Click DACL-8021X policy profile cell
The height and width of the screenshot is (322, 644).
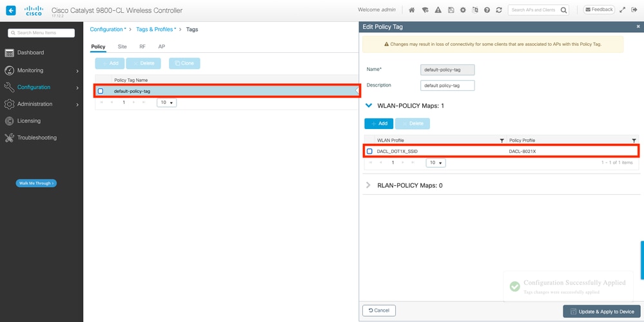click(522, 152)
